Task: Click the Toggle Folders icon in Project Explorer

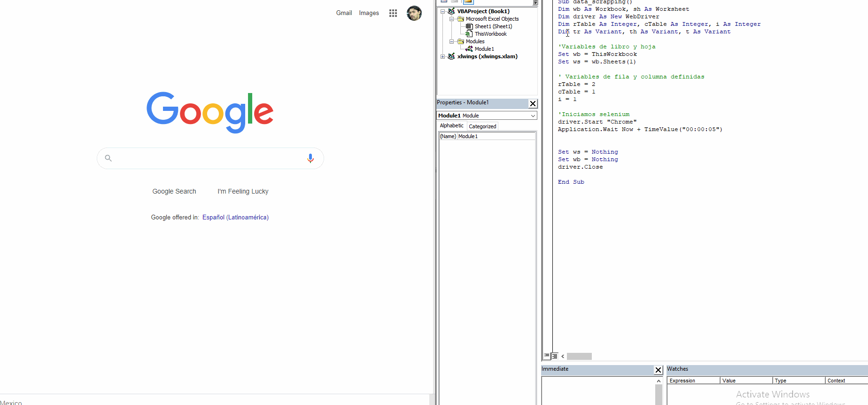Action: coord(468,1)
